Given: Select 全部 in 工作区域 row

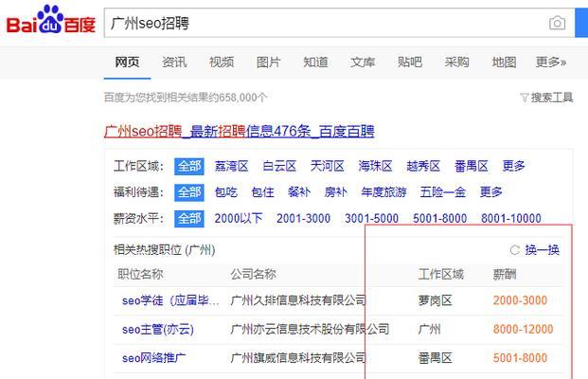Looking at the screenshot, I should (189, 166).
